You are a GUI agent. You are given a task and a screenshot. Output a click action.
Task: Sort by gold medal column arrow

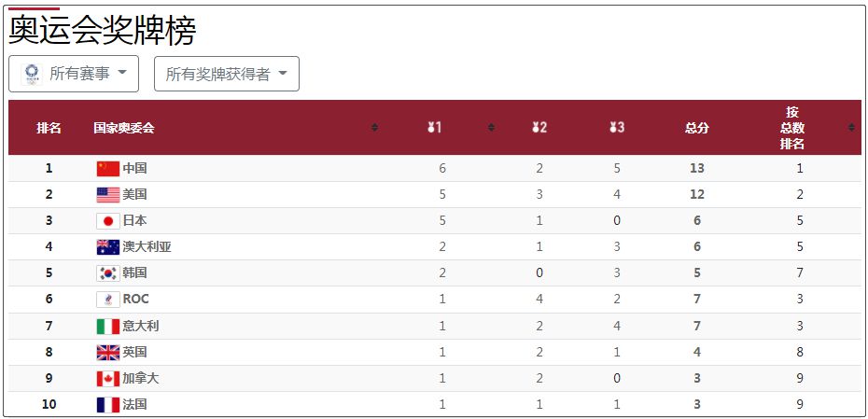[x=491, y=128]
